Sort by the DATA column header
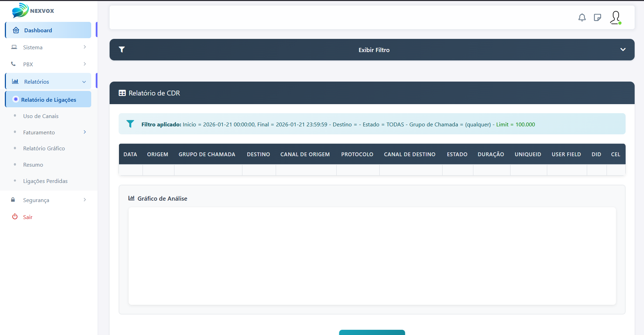644x335 pixels. 130,154
